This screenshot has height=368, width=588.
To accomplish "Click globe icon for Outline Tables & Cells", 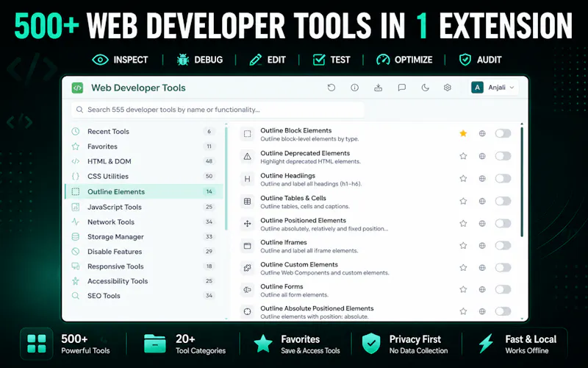I will (482, 201).
